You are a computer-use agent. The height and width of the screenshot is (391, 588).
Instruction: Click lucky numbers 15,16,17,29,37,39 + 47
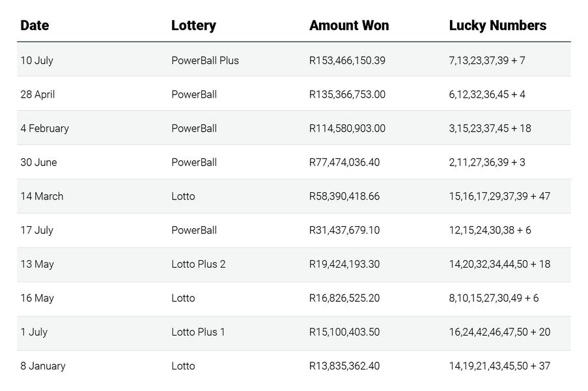click(499, 196)
